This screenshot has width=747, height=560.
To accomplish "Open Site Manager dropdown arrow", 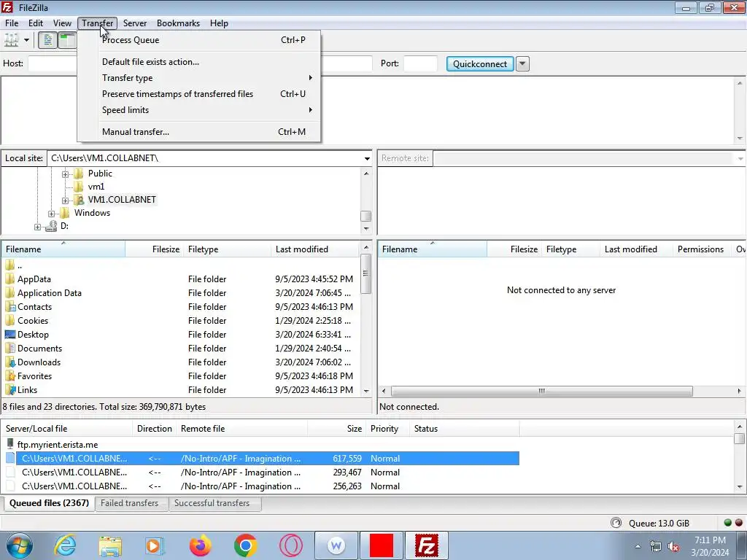I will point(27,40).
